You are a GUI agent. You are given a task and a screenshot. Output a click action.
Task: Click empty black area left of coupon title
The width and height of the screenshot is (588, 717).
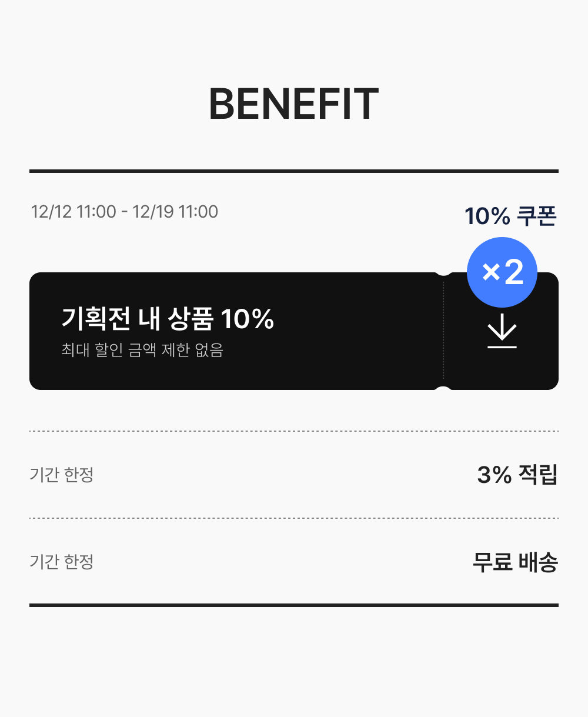pos(45,331)
